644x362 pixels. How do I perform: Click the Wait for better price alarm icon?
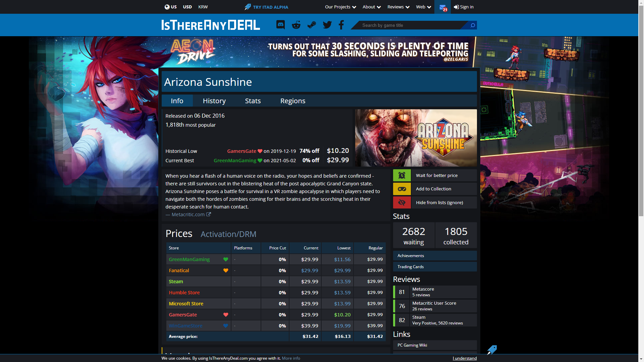point(402,175)
